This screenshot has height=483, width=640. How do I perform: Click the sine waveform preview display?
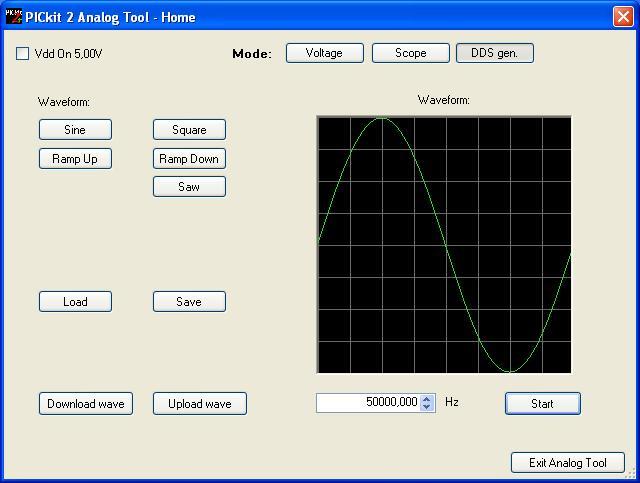[444, 245]
